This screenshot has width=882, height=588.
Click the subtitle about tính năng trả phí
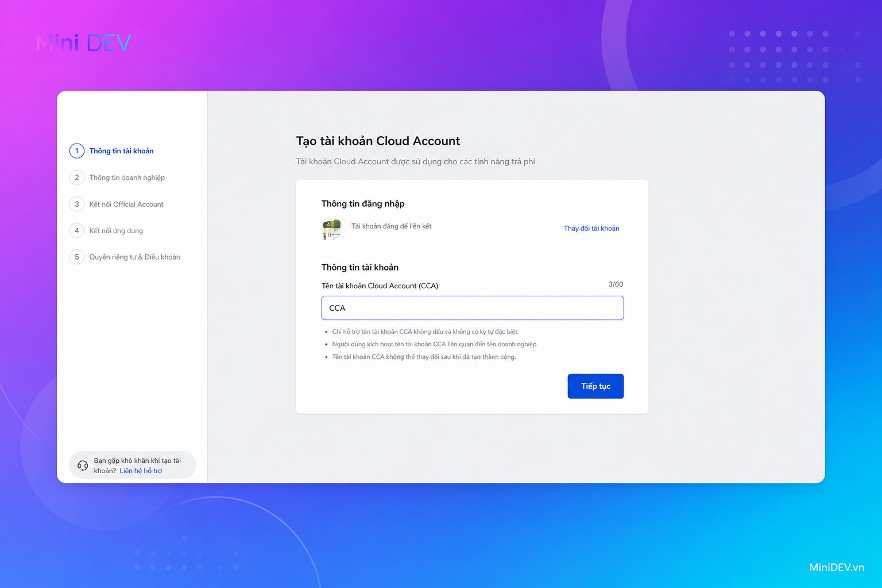tap(416, 161)
